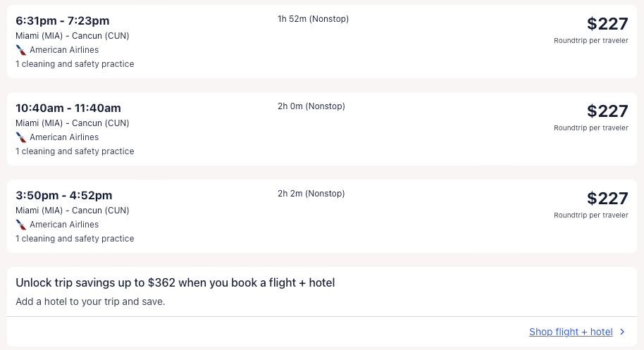This screenshot has width=644, height=350.
Task: Select the 10:40am - 11:40am flight
Action: tap(68, 108)
